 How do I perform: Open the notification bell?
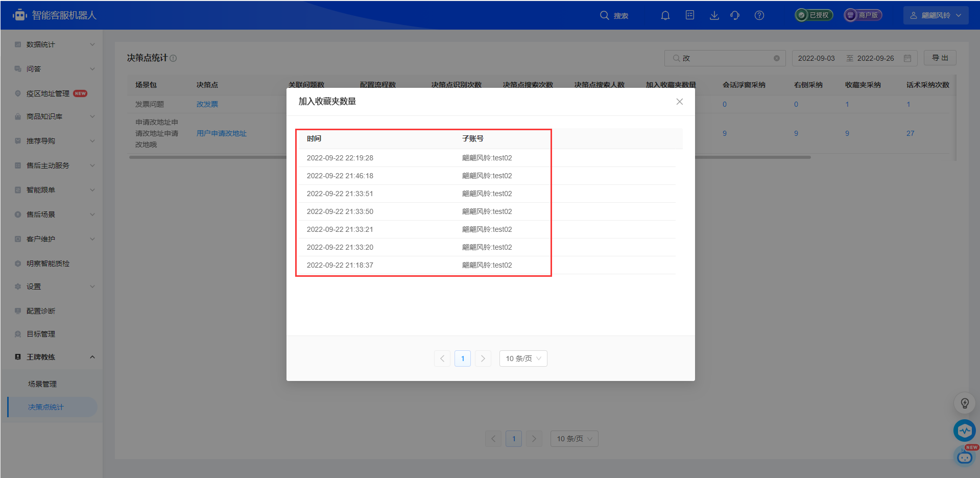pyautogui.click(x=665, y=15)
